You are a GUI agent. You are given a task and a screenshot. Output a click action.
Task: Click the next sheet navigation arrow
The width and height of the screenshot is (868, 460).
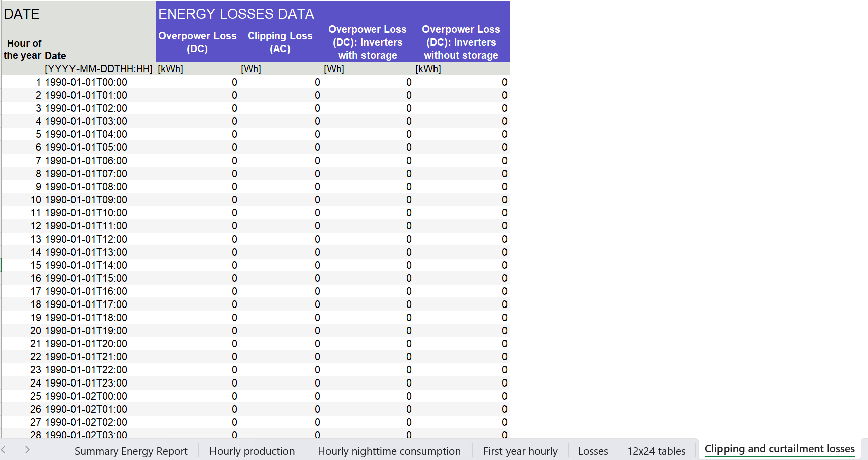27,450
